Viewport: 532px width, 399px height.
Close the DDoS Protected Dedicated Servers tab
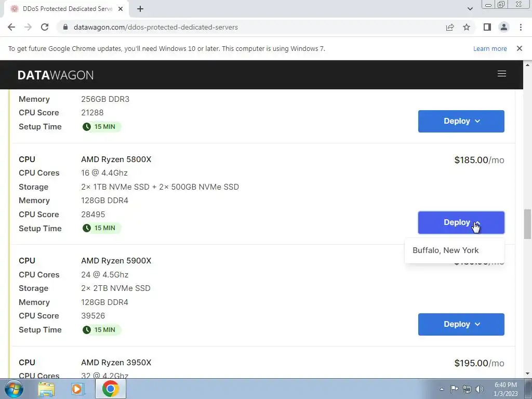[x=121, y=9]
